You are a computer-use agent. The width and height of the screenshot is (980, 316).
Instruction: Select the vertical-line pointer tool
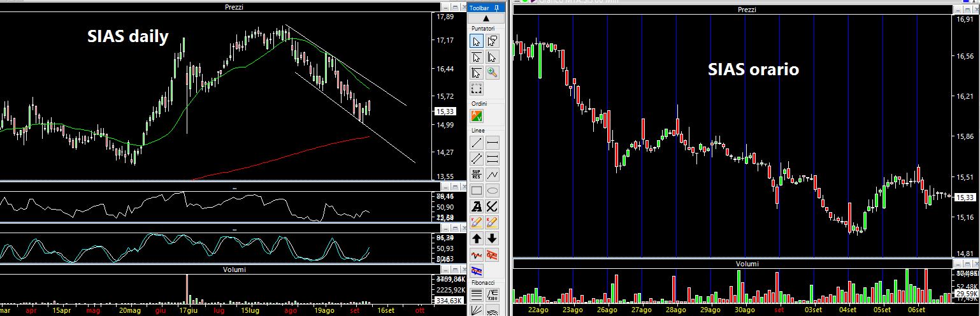pyautogui.click(x=492, y=57)
